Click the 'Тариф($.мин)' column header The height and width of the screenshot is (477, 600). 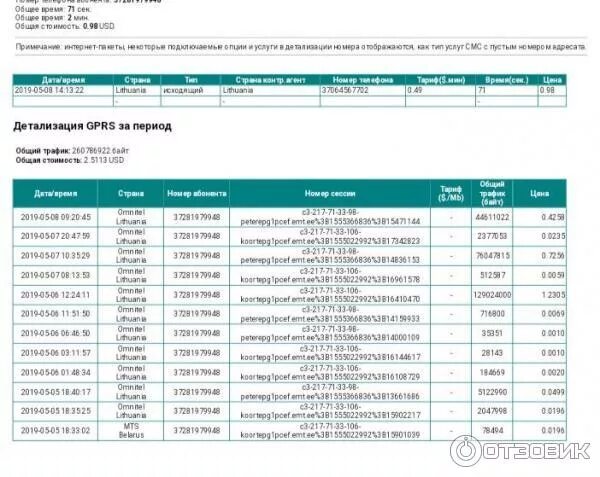pos(440,80)
